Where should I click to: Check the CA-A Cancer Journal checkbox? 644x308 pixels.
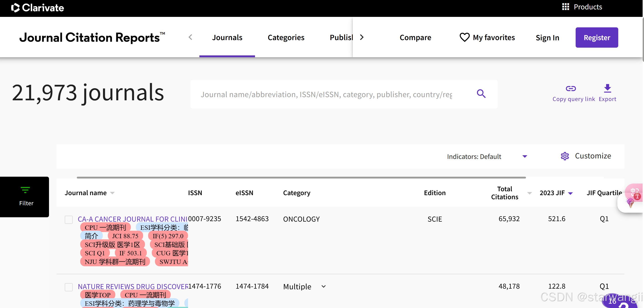(69, 219)
